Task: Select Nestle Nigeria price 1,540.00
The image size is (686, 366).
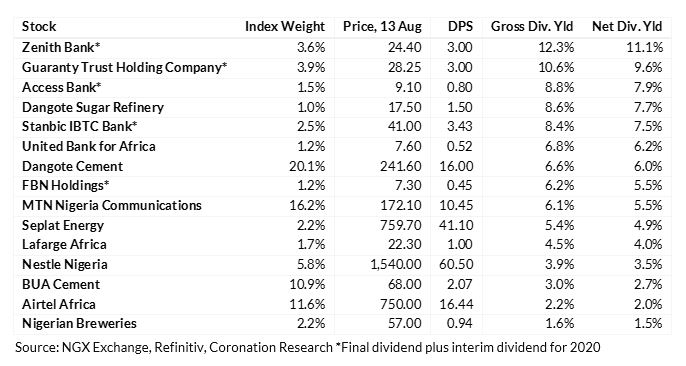Action: tap(396, 265)
